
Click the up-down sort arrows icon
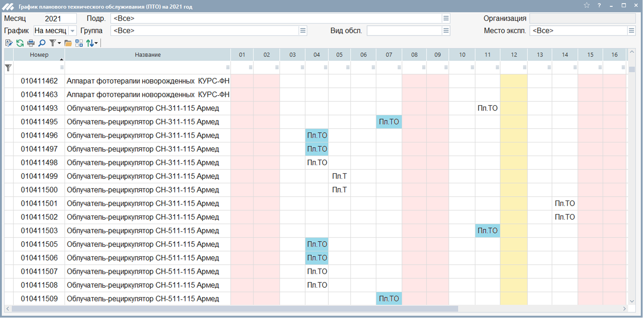point(90,43)
